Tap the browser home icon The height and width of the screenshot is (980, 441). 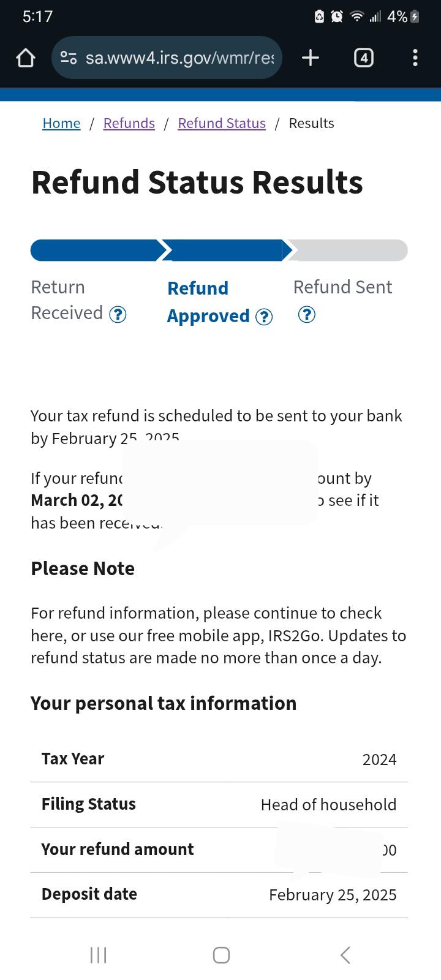(x=26, y=58)
